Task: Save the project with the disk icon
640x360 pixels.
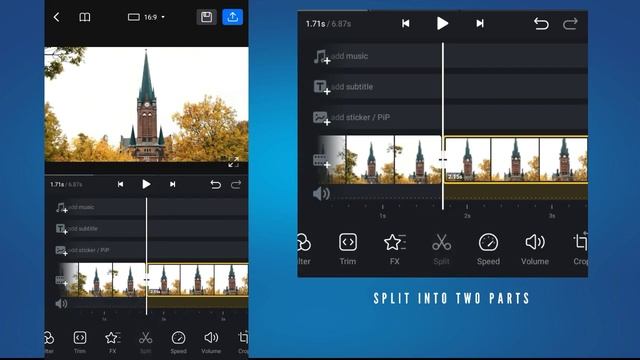Action: (207, 17)
